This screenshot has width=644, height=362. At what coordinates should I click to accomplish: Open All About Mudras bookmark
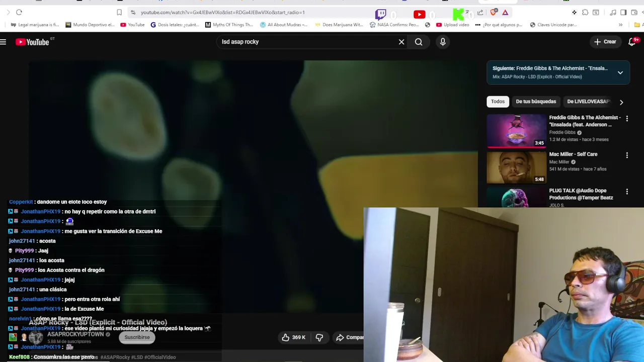tap(284, 25)
